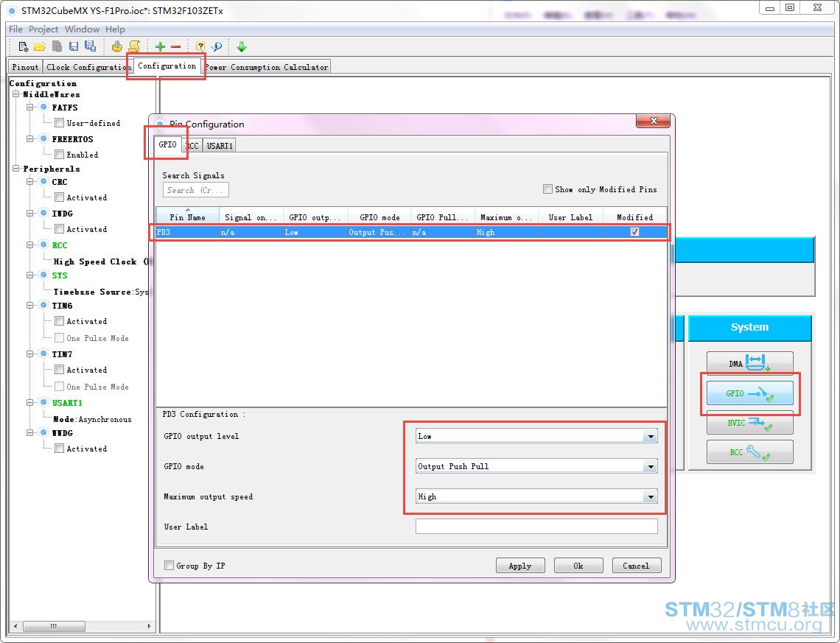Collapse the FATFS tree node
This screenshot has width=840, height=643.
30,108
